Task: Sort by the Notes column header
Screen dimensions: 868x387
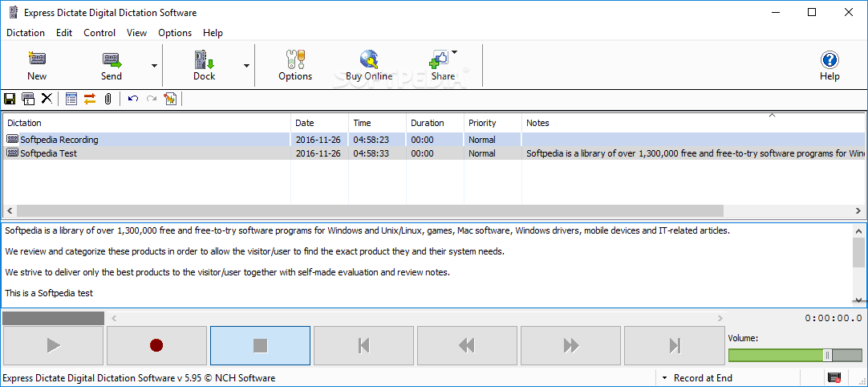Action: coord(693,123)
